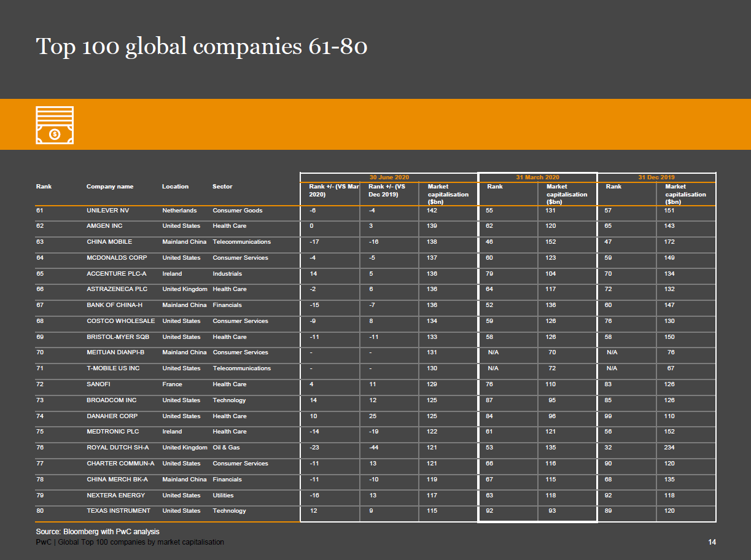Select the 'COSTCO WHOLESALE' company cell
This screenshot has height=560, width=751.
[x=121, y=321]
